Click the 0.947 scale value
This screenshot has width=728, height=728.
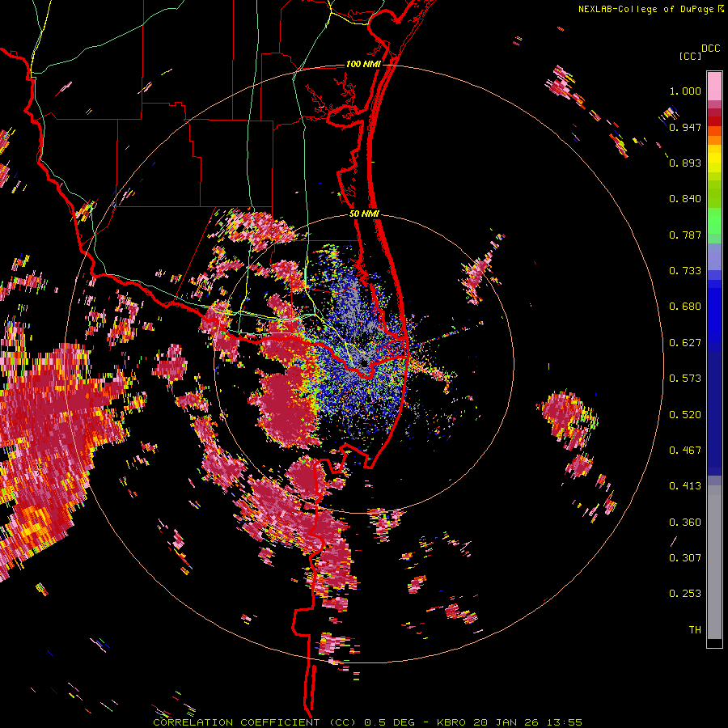click(685, 127)
